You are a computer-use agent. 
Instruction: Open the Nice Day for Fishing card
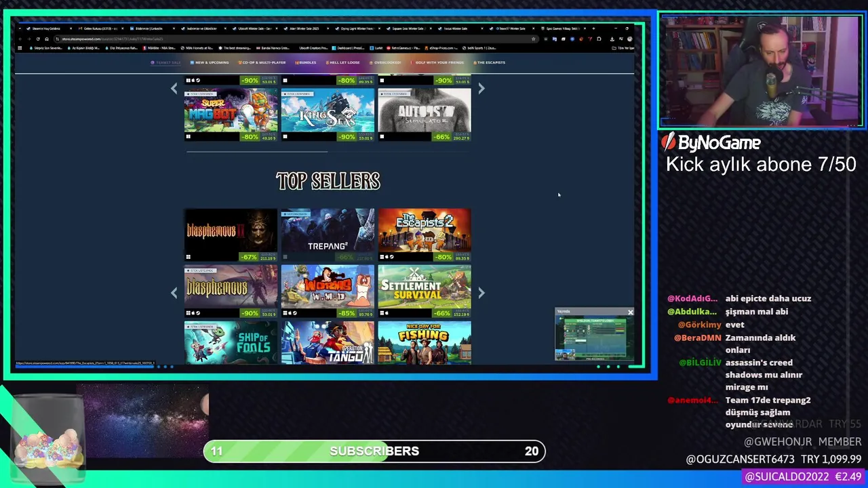[425, 342]
